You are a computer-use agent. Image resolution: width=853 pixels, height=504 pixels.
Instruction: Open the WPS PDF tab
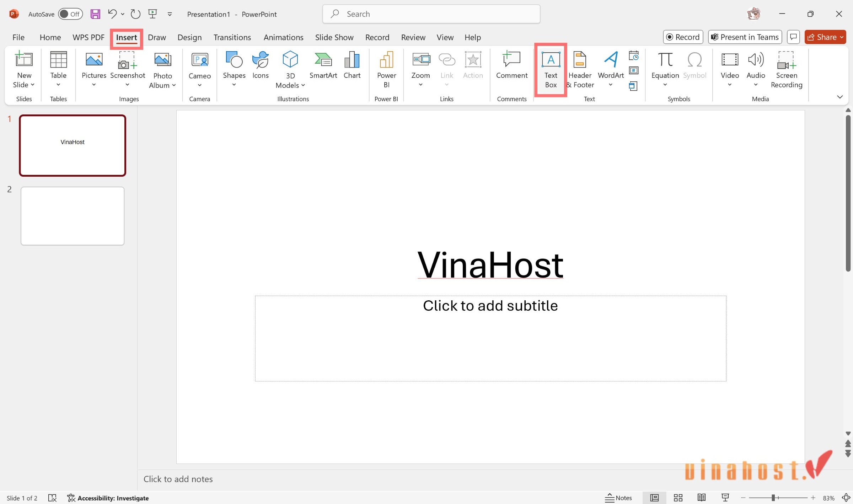88,37
